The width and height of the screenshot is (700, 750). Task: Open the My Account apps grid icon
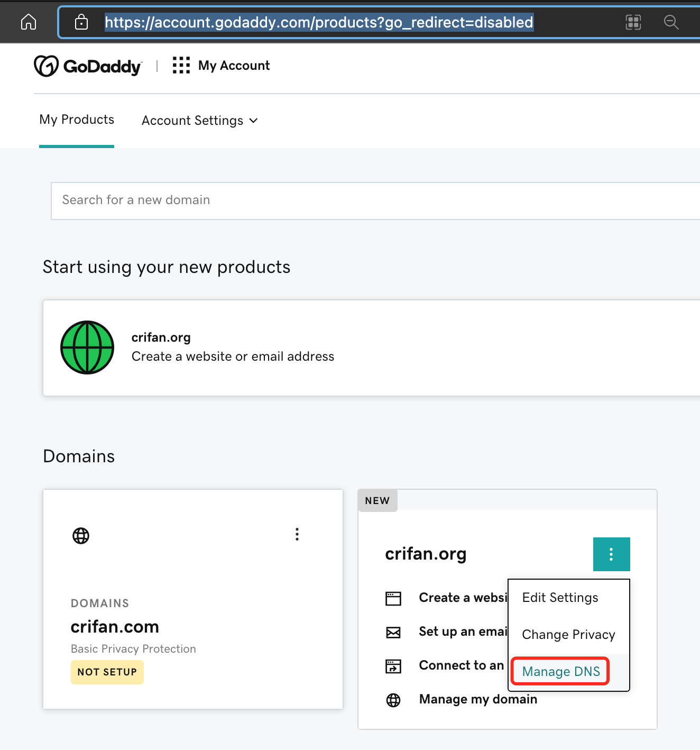(x=181, y=66)
